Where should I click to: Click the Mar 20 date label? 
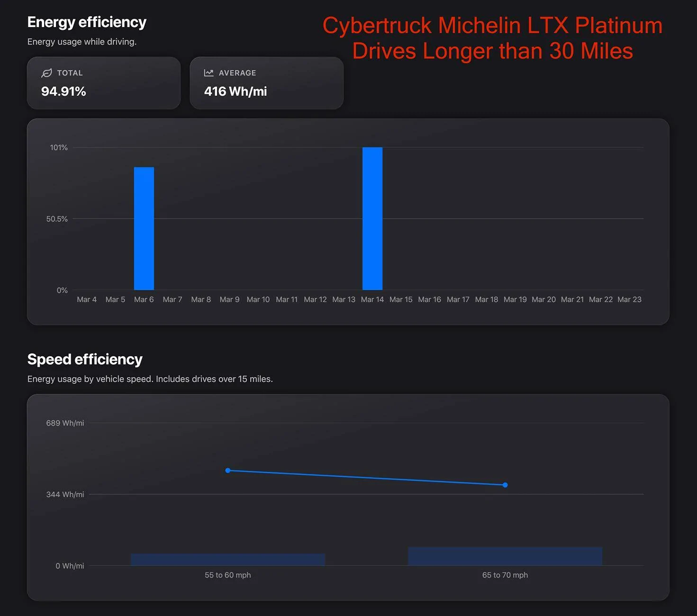[543, 299]
